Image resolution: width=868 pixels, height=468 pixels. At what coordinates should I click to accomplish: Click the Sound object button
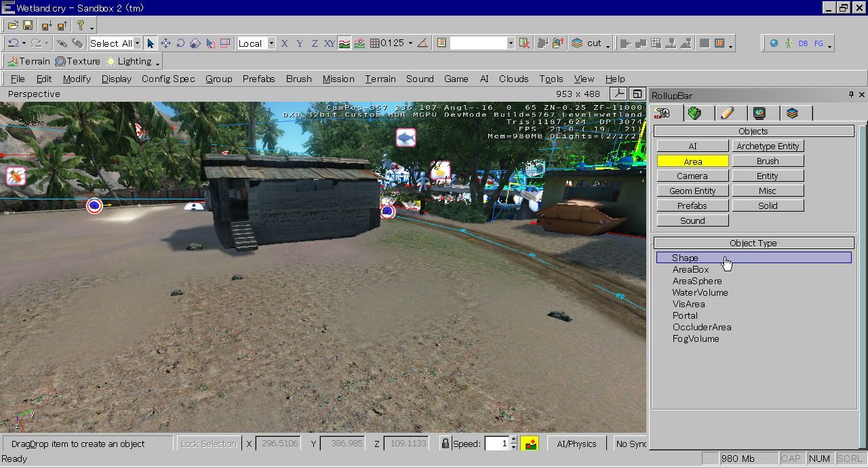coord(692,220)
